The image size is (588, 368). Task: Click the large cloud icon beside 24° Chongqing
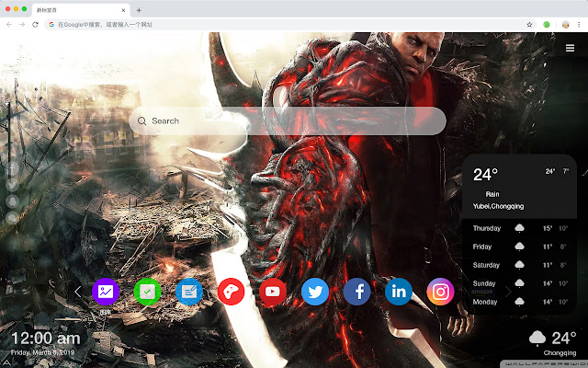(537, 339)
